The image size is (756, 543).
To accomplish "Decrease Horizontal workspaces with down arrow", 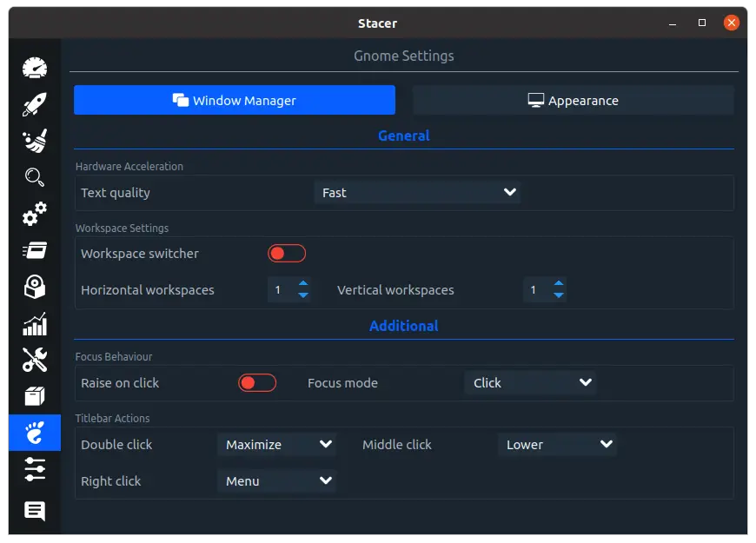I will pyautogui.click(x=303, y=295).
